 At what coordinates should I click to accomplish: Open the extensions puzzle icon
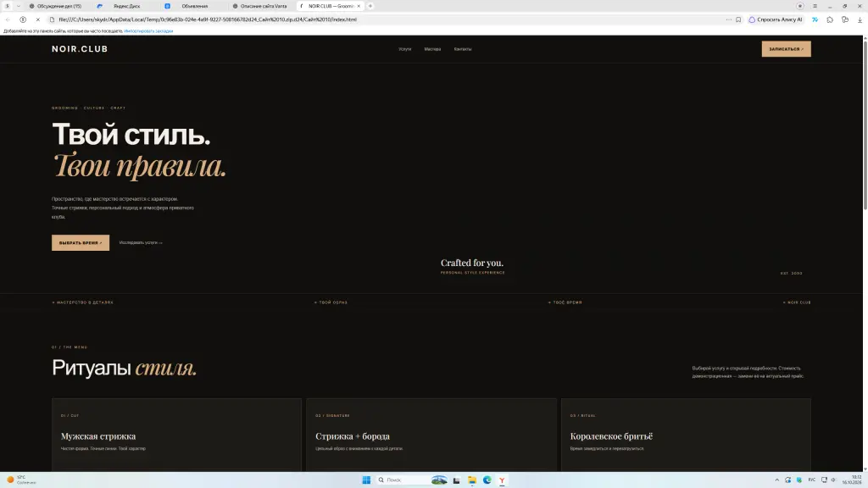(x=830, y=19)
